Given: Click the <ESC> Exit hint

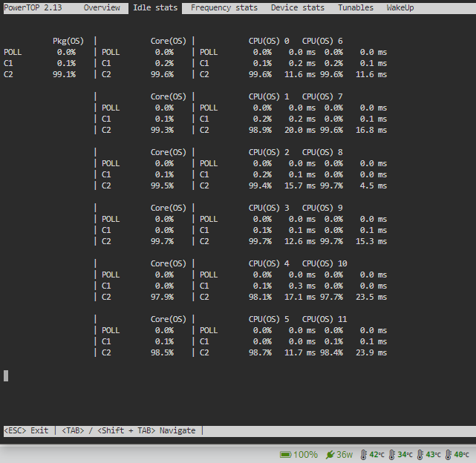Looking at the screenshot, I should point(26,430).
